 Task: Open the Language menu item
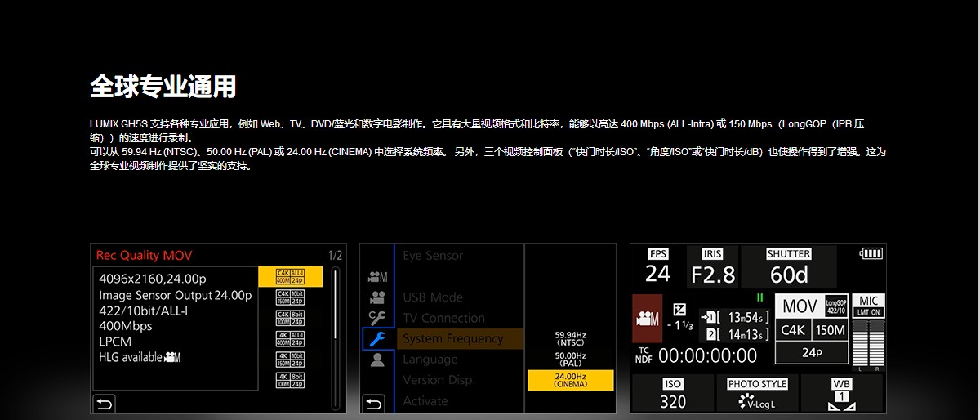[430, 360]
